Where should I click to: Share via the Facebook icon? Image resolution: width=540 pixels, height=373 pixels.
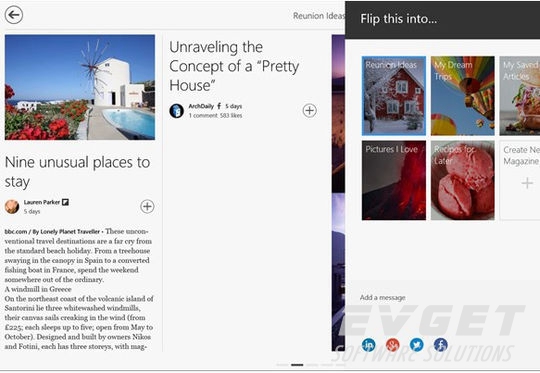[x=440, y=344]
